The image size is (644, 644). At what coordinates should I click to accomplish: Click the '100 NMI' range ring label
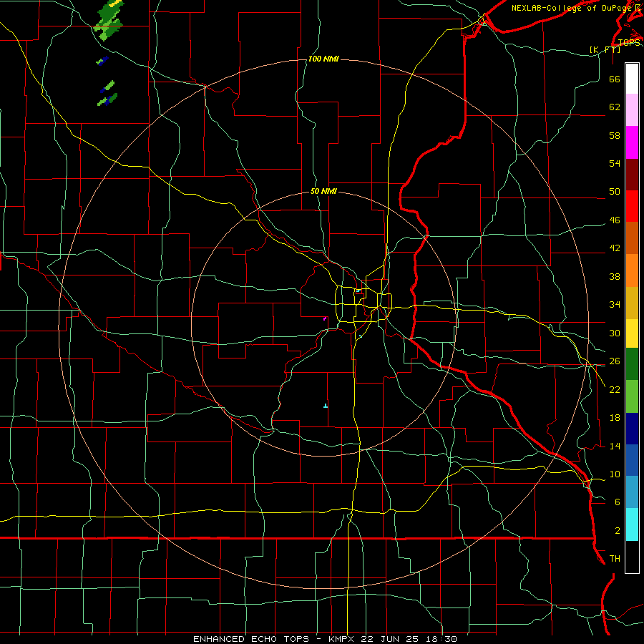pos(323,59)
